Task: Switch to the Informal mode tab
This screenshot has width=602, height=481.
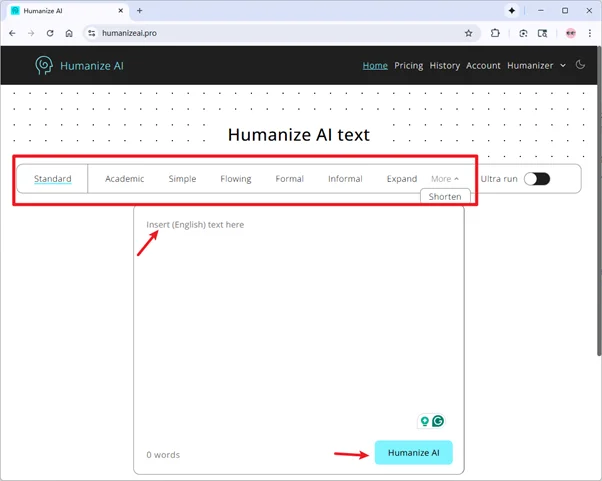Action: (x=345, y=179)
